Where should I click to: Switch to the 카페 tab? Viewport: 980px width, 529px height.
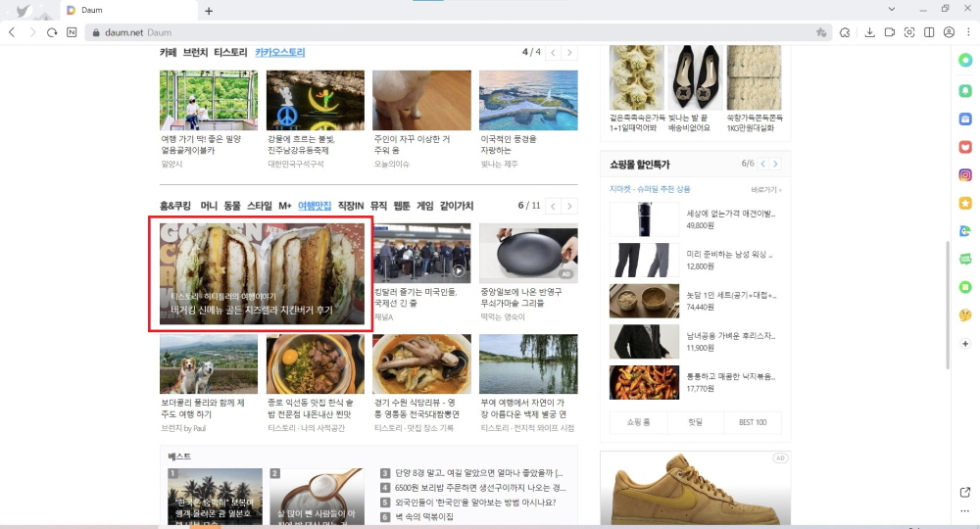tap(169, 53)
